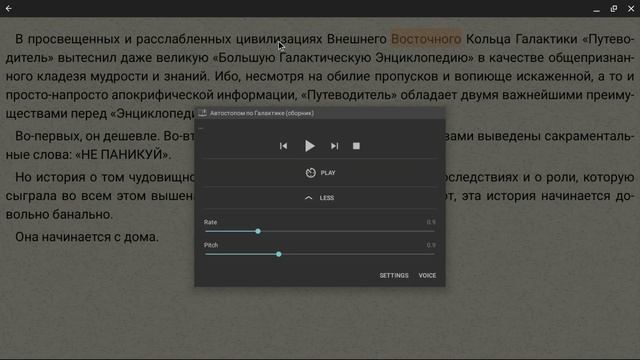The image size is (640, 360).
Task: Restore the reader window size
Action: click(x=614, y=9)
